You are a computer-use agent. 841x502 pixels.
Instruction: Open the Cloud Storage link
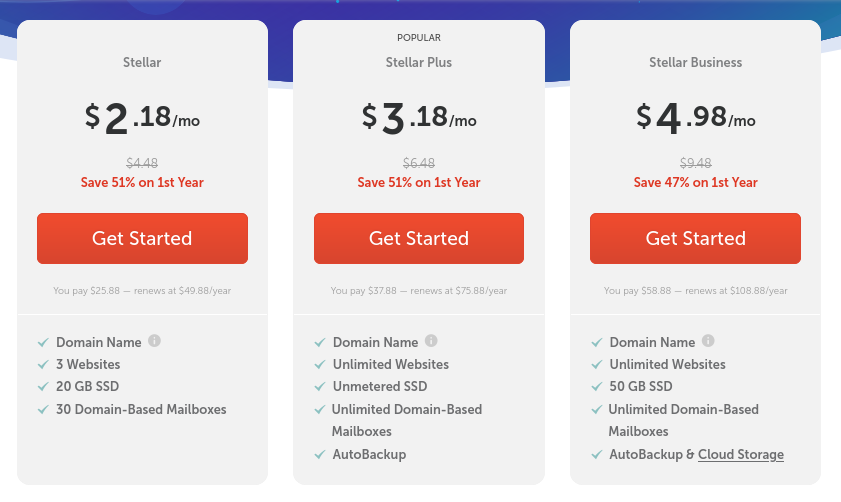tap(741, 454)
